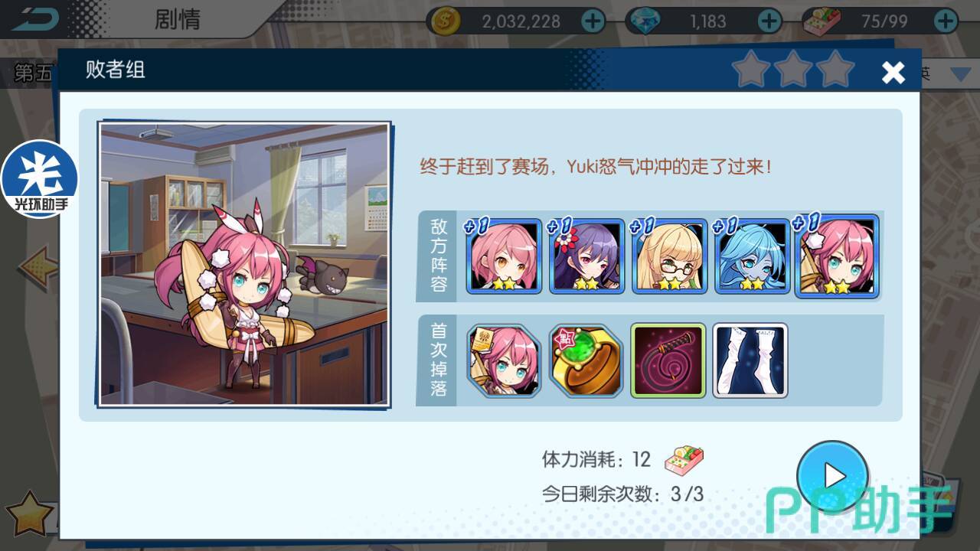
Task: Select first pink-haired enemy portrait
Action: coord(504,256)
